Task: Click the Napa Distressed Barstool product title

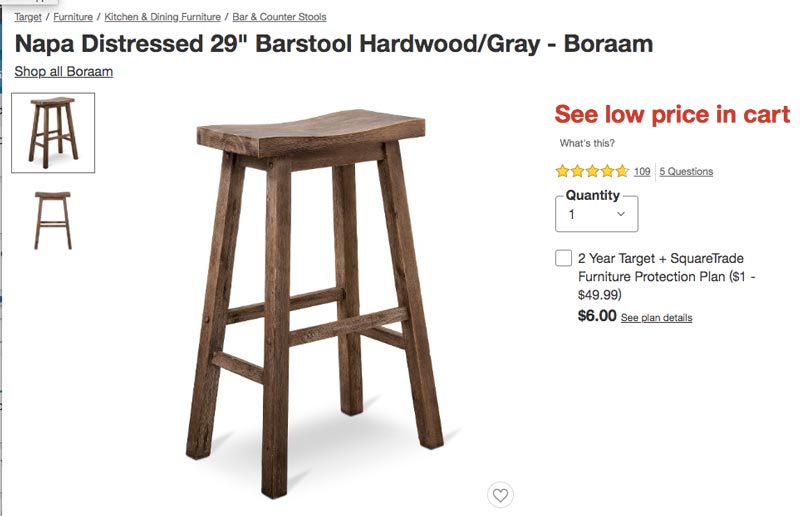Action: (x=333, y=44)
